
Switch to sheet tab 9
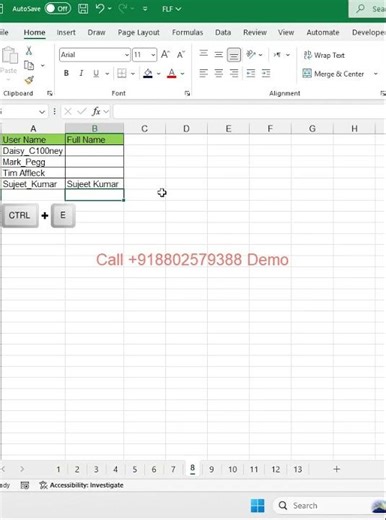click(211, 469)
